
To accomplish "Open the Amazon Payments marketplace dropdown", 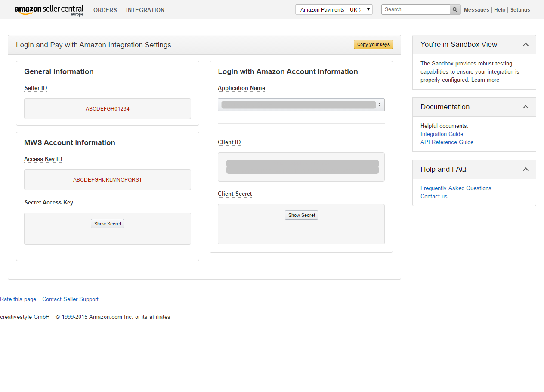I will pyautogui.click(x=334, y=9).
